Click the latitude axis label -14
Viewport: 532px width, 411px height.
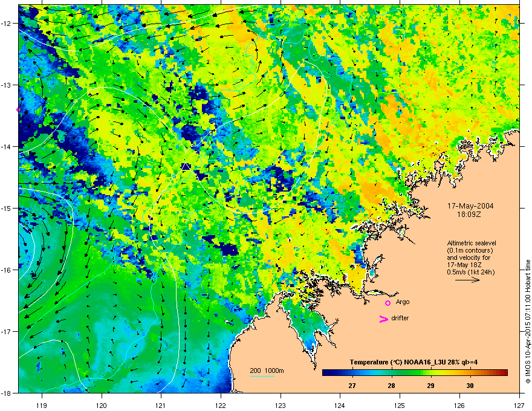coord(7,146)
